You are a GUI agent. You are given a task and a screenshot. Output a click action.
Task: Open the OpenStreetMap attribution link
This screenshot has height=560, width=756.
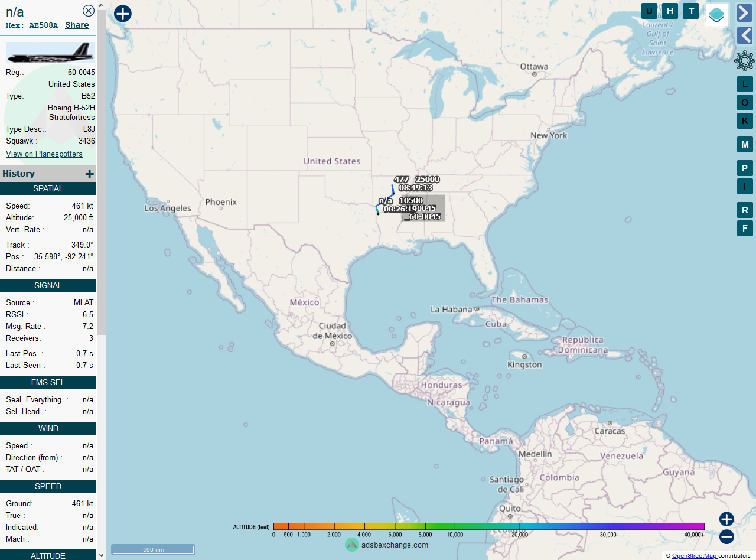[x=694, y=556]
